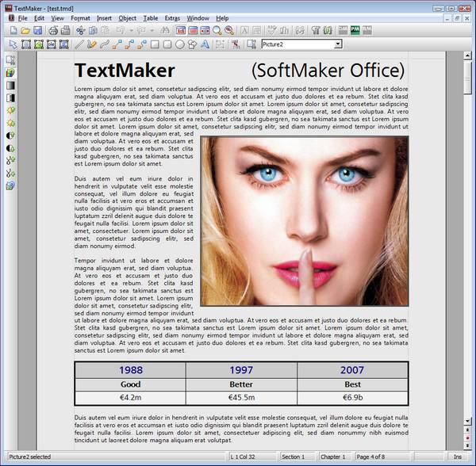
Task: Select the Ellipse shape tool
Action: point(181,44)
